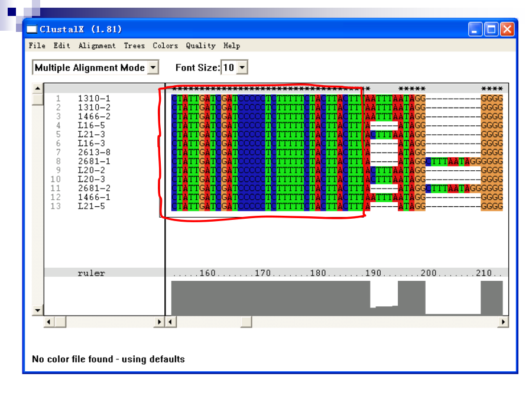This screenshot has height=399, width=532.
Task: Click the status message about color file
Action: coord(108,359)
